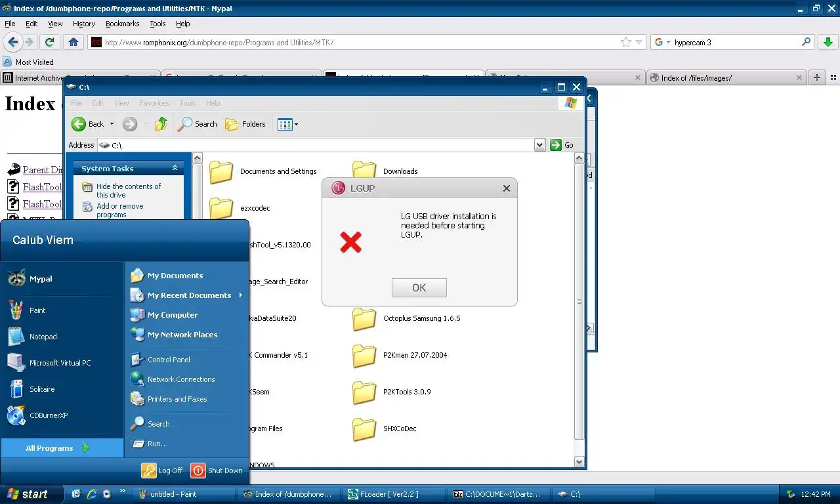Launch Paint from the Start menu

[62, 310]
